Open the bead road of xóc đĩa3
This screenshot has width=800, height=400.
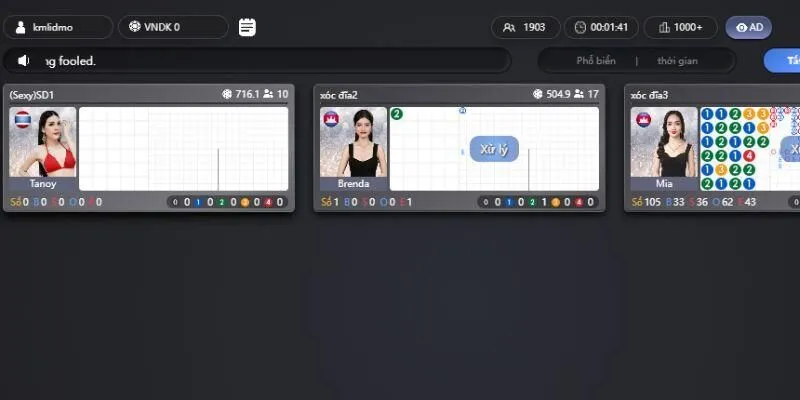pyautogui.click(x=735, y=148)
